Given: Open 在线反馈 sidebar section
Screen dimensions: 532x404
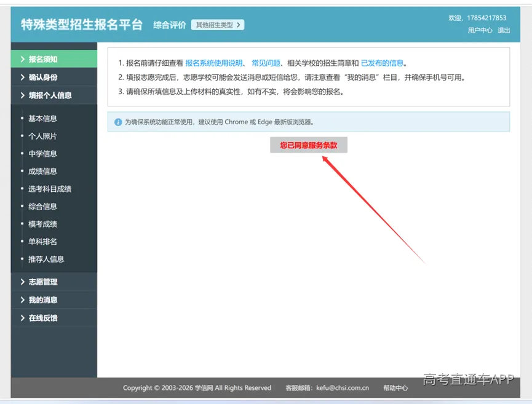Looking at the screenshot, I should click(54, 318).
